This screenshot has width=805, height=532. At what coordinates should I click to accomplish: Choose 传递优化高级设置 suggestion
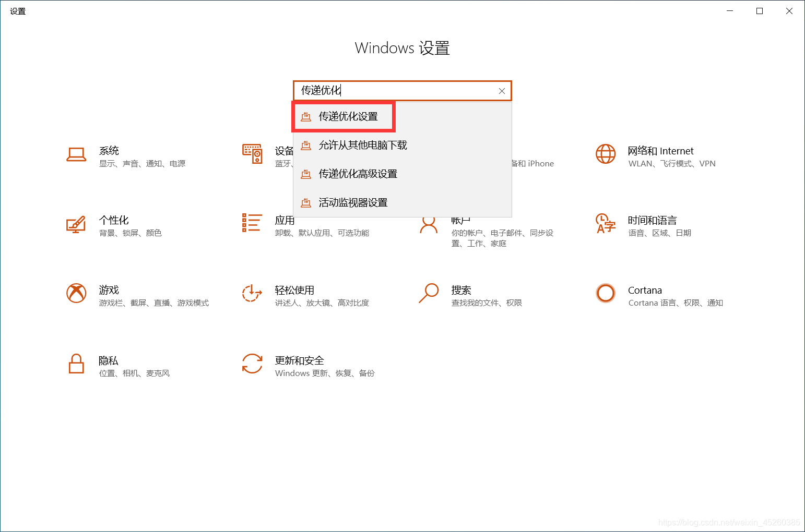coord(402,174)
